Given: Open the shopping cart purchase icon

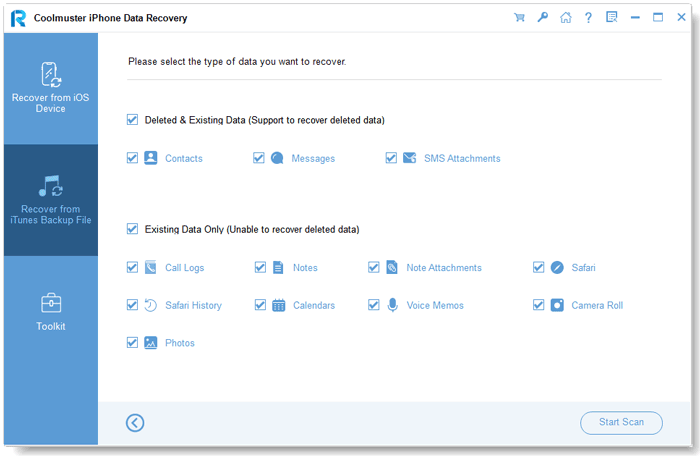Looking at the screenshot, I should [x=519, y=18].
